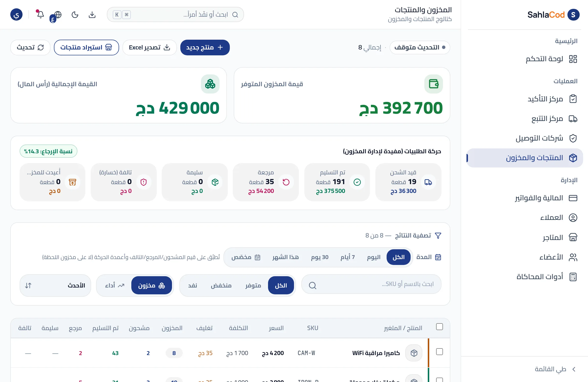This screenshot has height=382, width=588.
Task: Open الأعضاء page
Action: tap(524, 257)
